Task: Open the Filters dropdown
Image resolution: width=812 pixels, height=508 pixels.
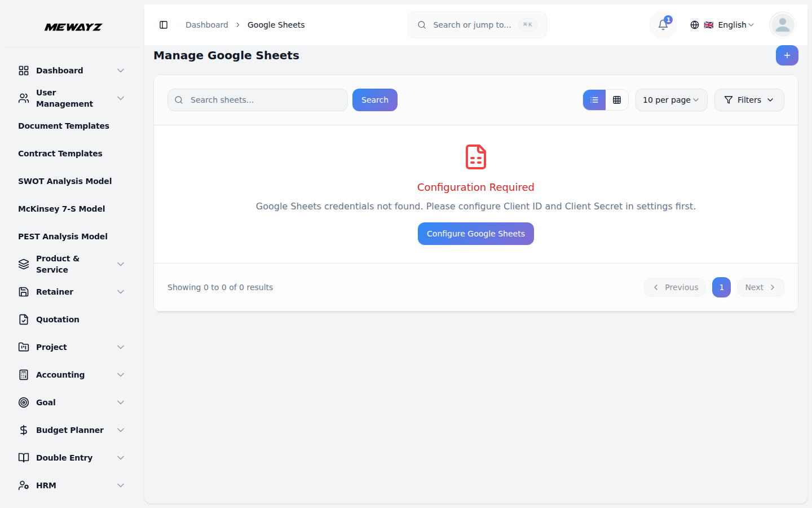Action: pyautogui.click(x=749, y=100)
